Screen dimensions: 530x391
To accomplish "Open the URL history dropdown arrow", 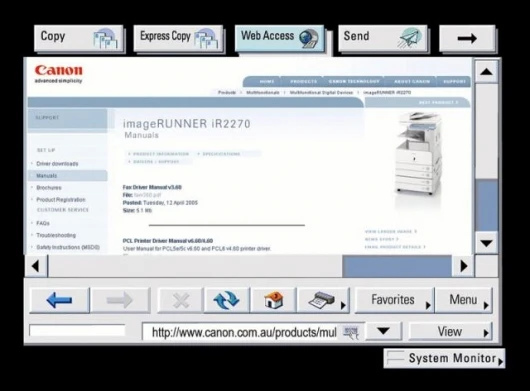I will point(384,331).
